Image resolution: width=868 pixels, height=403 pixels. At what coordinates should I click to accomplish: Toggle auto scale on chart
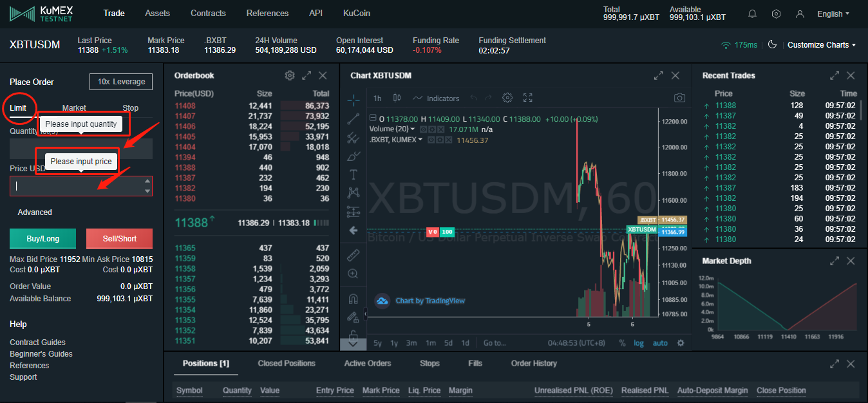tap(660, 343)
